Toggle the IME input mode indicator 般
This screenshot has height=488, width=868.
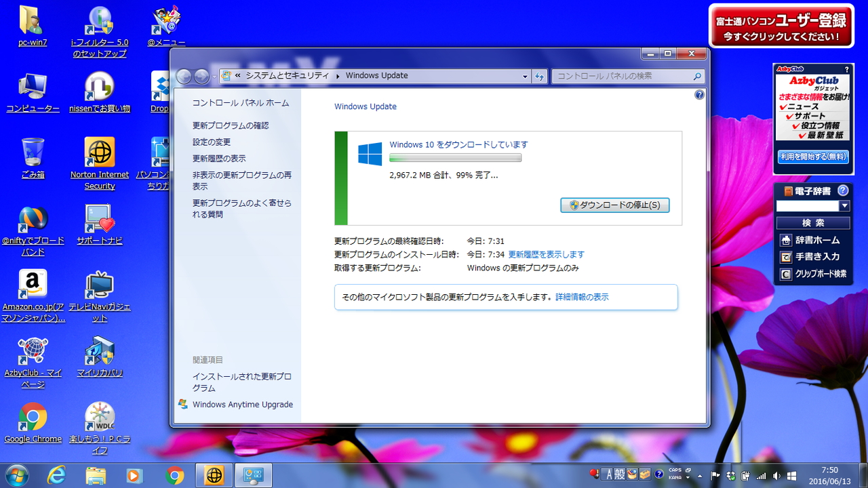click(x=619, y=474)
